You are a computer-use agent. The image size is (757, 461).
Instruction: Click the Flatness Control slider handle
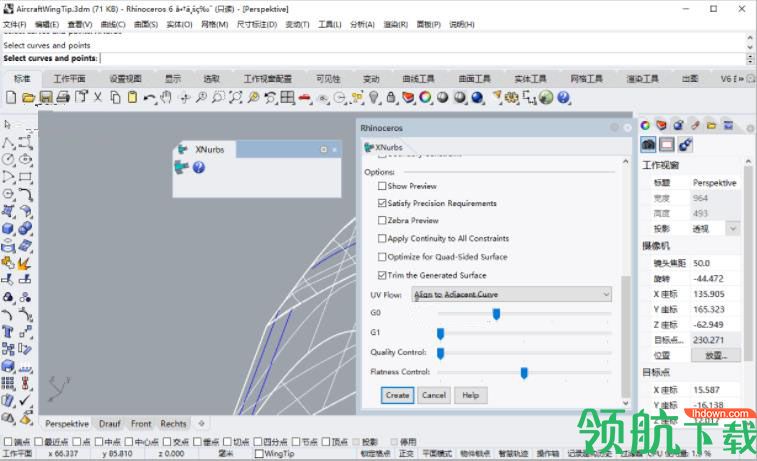524,373
